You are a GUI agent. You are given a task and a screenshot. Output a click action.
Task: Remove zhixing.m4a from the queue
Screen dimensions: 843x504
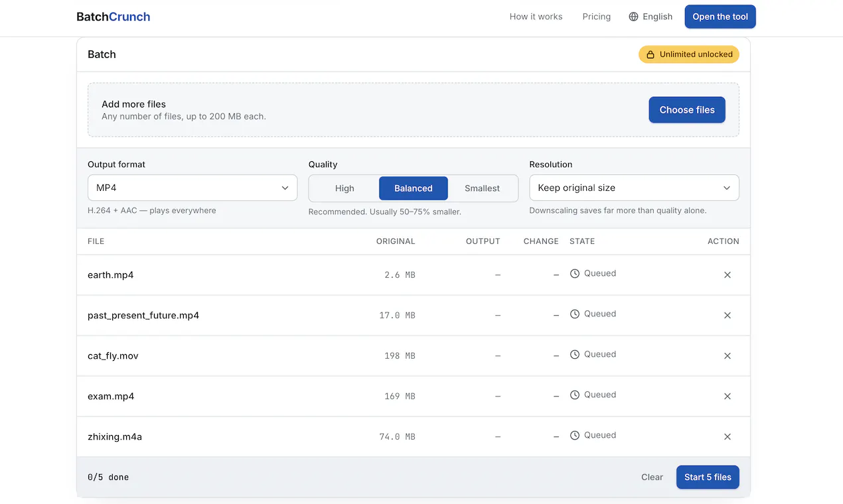728,436
